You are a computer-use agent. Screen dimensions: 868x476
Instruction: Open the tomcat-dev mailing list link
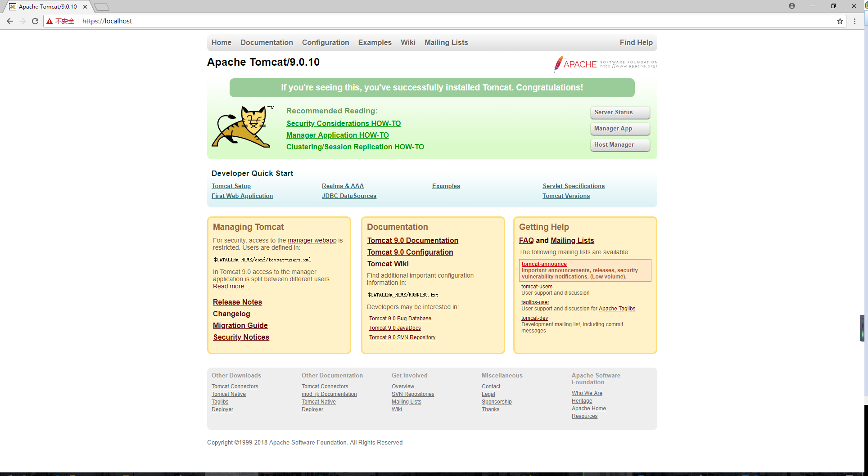(x=534, y=318)
